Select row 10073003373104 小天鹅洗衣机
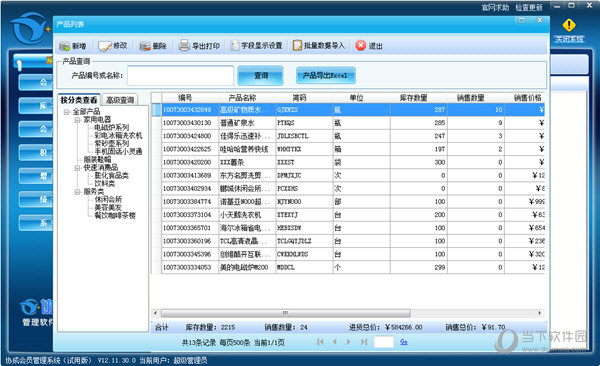Viewport: 600px width, 366px height. point(348,215)
